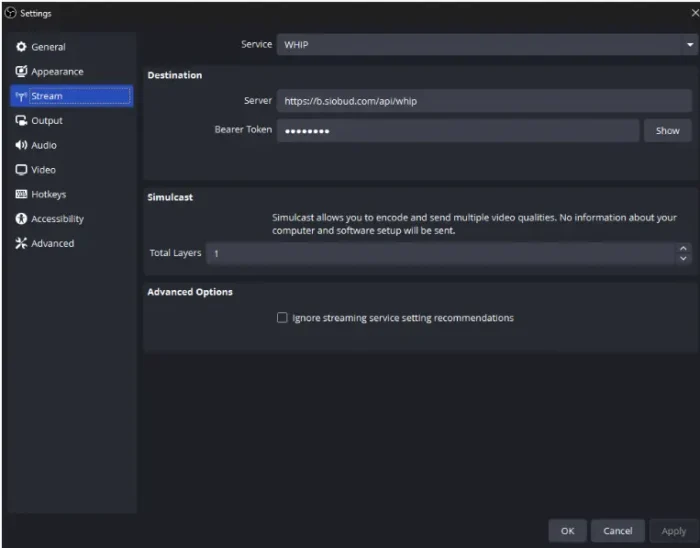Open the Hotkeys settings section
Screen dimensions: 700x548
48,194
